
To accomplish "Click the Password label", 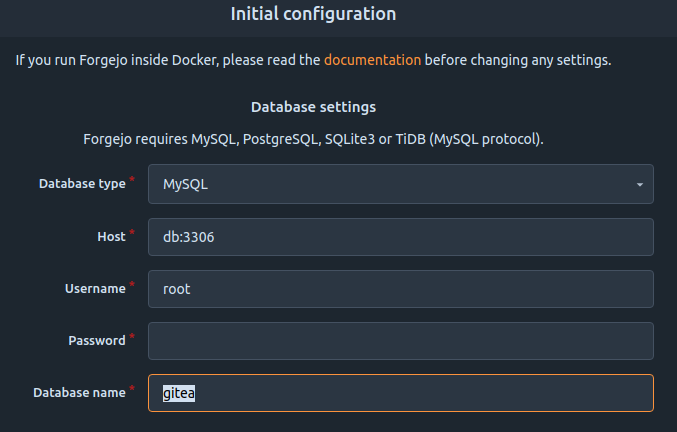I will (97, 341).
